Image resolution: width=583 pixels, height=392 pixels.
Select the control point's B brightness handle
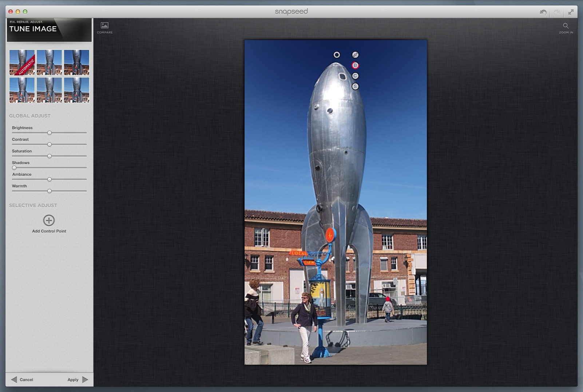tap(355, 66)
